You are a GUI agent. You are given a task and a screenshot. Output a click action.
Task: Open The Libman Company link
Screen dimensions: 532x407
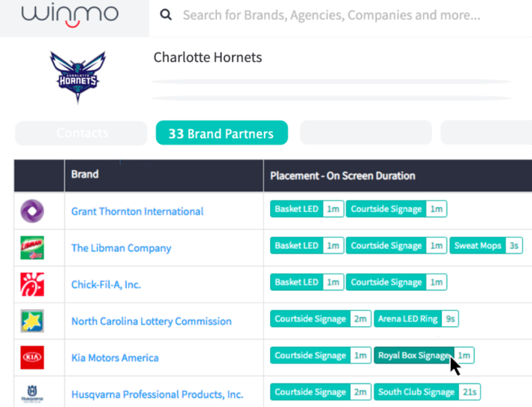pos(121,248)
